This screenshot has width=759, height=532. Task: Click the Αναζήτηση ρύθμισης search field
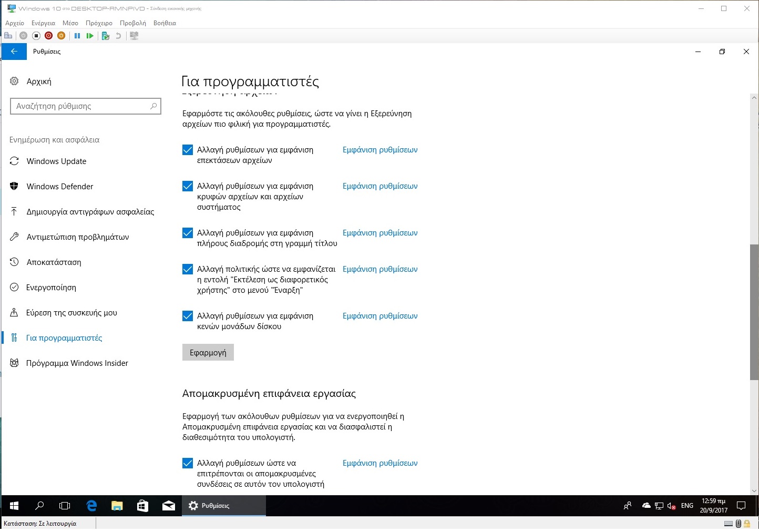pyautogui.click(x=86, y=106)
